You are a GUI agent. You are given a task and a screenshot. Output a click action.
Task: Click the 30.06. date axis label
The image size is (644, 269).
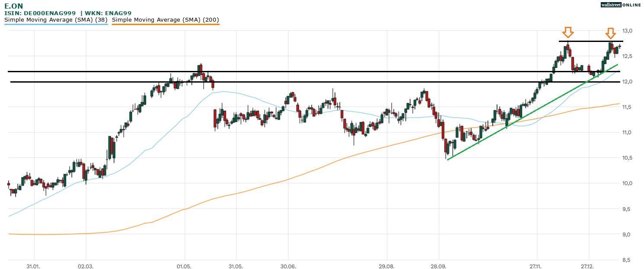[x=288, y=266]
